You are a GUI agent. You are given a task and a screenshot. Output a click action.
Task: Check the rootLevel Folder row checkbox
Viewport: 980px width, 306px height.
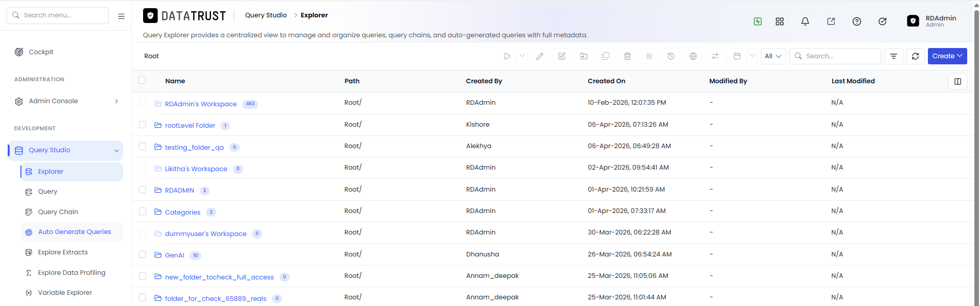[x=143, y=125]
